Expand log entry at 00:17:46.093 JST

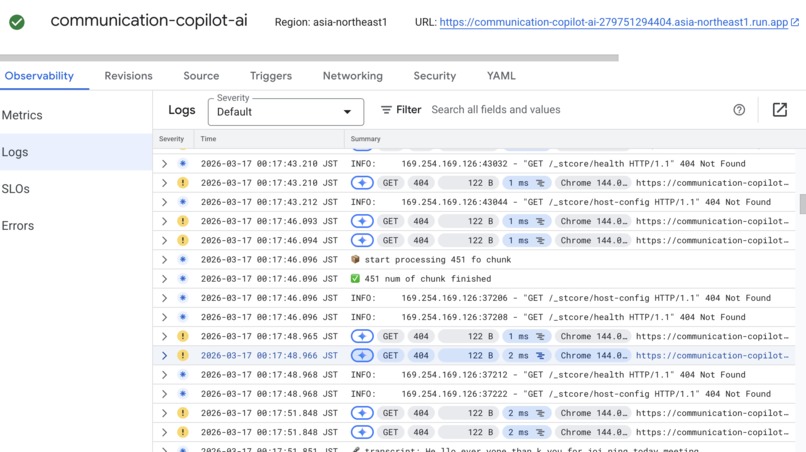click(x=164, y=221)
